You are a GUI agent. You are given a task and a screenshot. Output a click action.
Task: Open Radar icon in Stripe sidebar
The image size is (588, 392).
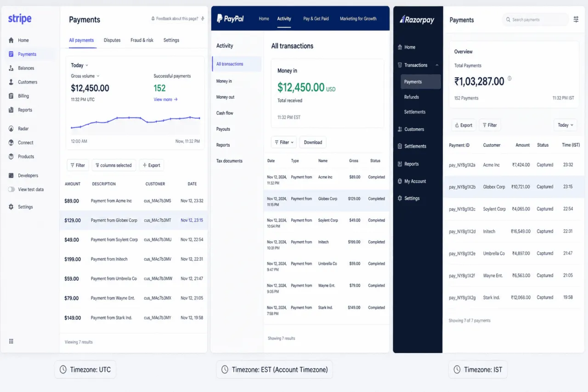pyautogui.click(x=11, y=129)
